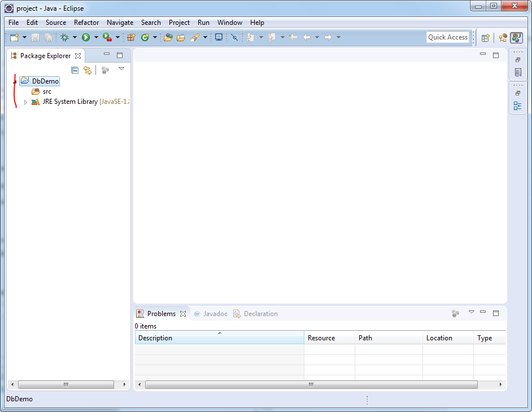The width and height of the screenshot is (532, 412).
Task: Open the Help menu
Action: (x=257, y=23)
